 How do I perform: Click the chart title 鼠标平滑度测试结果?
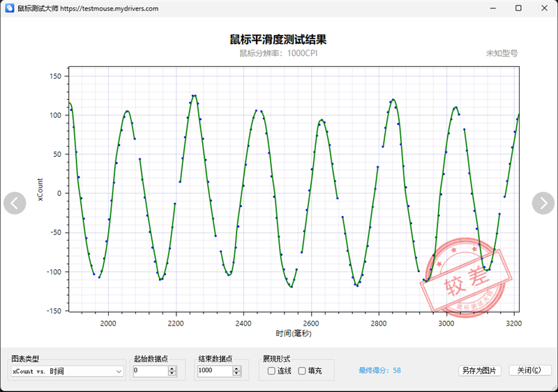[x=278, y=39]
